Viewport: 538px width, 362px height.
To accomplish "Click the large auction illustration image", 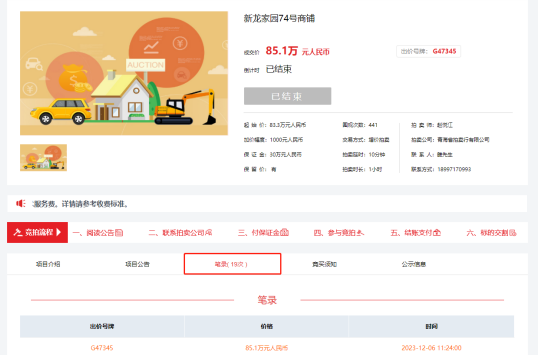I will click(124, 73).
